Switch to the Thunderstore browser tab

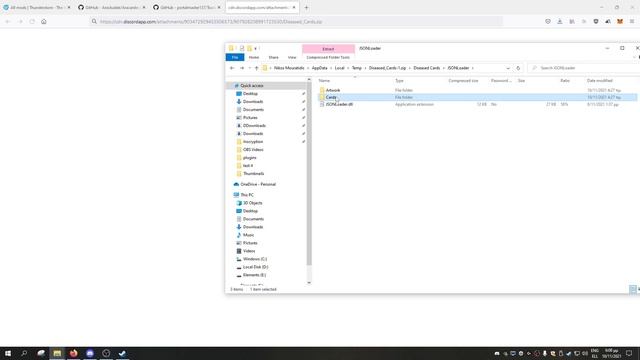pyautogui.click(x=37, y=7)
